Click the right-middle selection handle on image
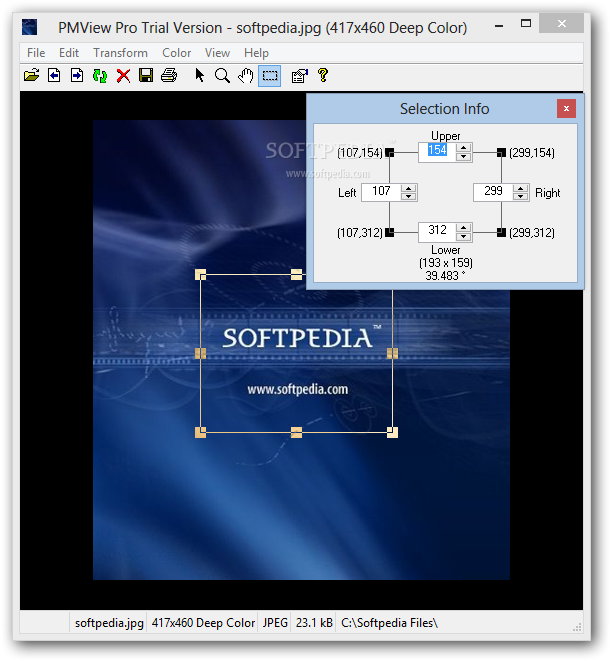611x661 pixels. pyautogui.click(x=393, y=353)
